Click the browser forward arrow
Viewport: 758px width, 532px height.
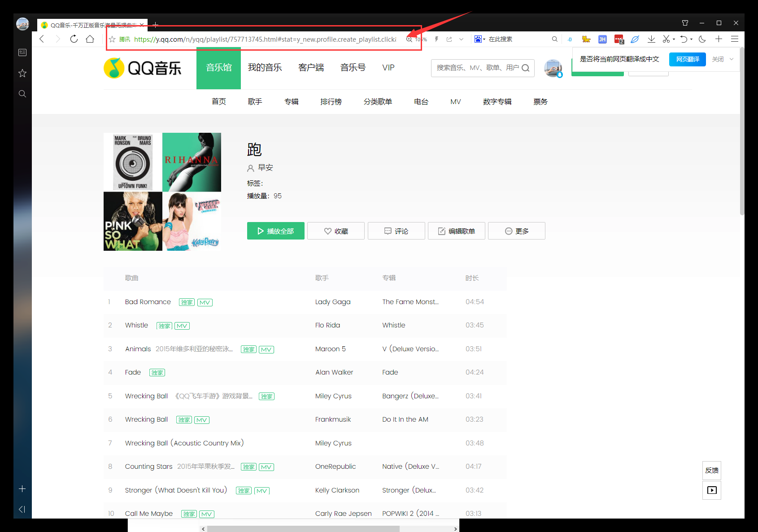tap(58, 39)
